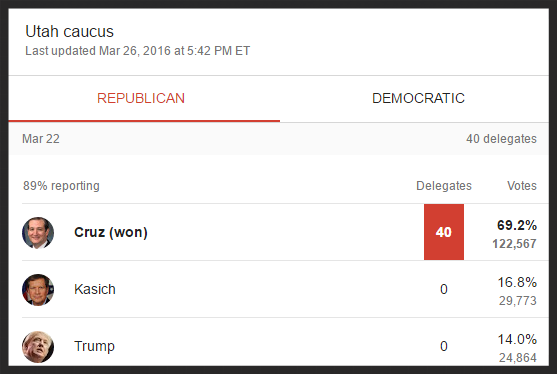
Task: Open the Trump candidate name
Action: point(94,346)
